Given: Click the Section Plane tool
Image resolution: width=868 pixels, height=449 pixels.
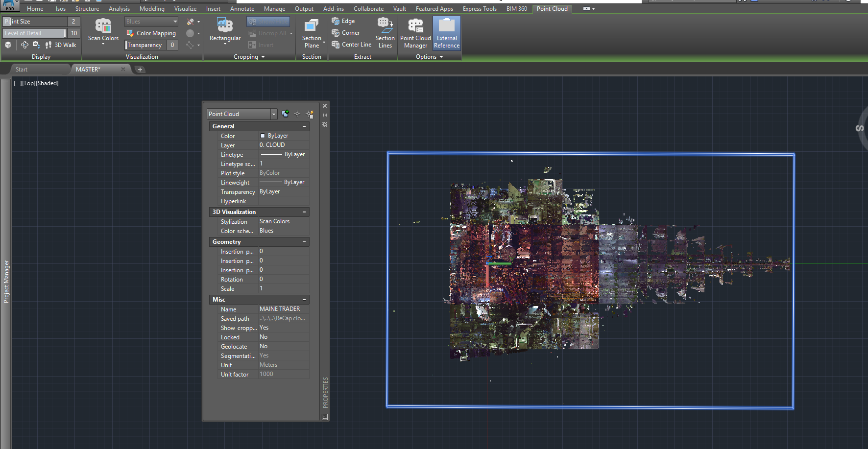Looking at the screenshot, I should [312, 33].
